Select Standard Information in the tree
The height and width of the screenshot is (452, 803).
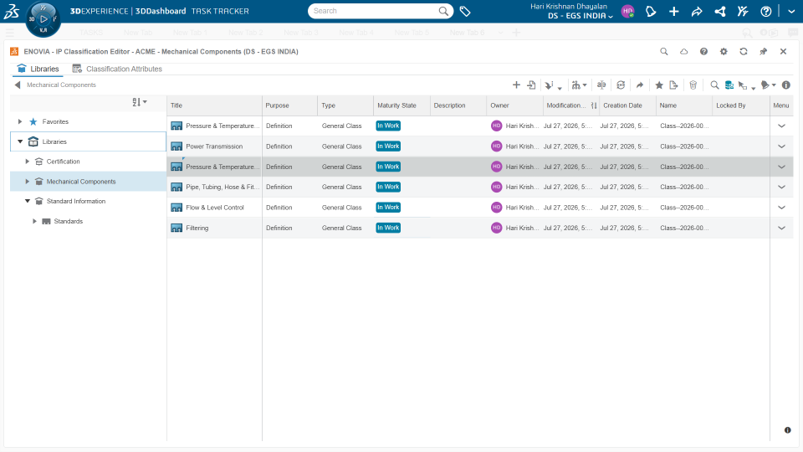click(x=76, y=201)
